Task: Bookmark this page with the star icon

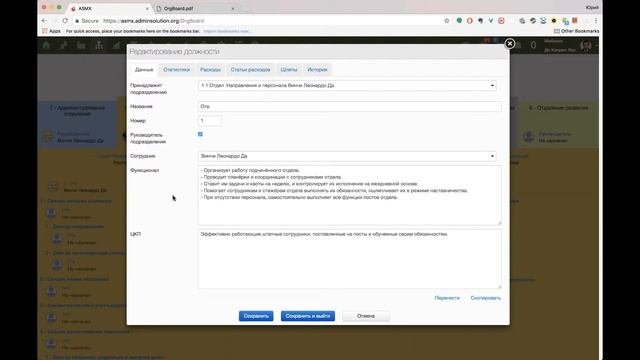Action: pyautogui.click(x=447, y=20)
